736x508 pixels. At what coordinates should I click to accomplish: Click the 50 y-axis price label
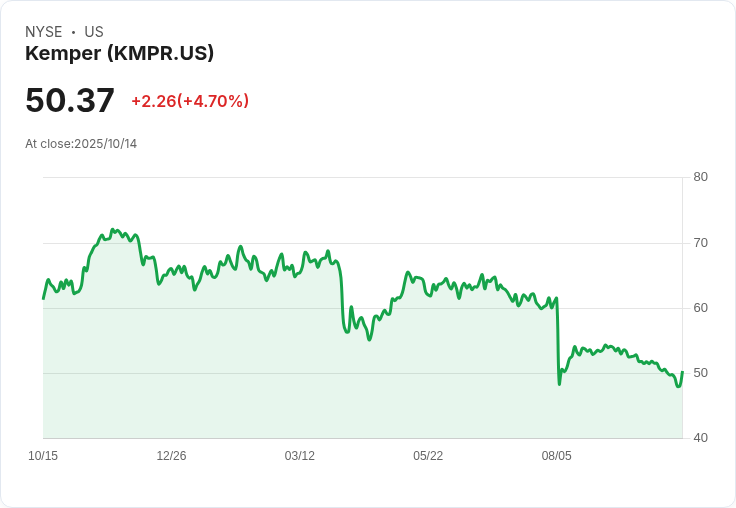pos(700,373)
